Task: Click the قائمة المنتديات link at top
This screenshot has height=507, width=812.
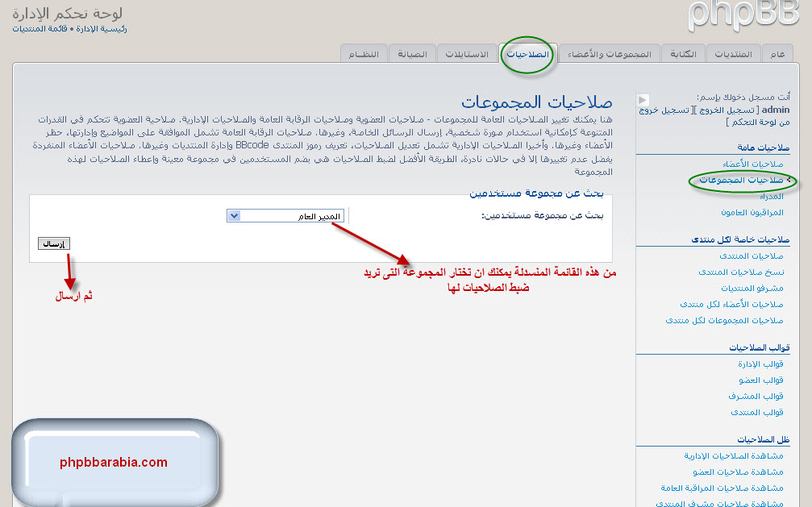Action: pos(40,29)
